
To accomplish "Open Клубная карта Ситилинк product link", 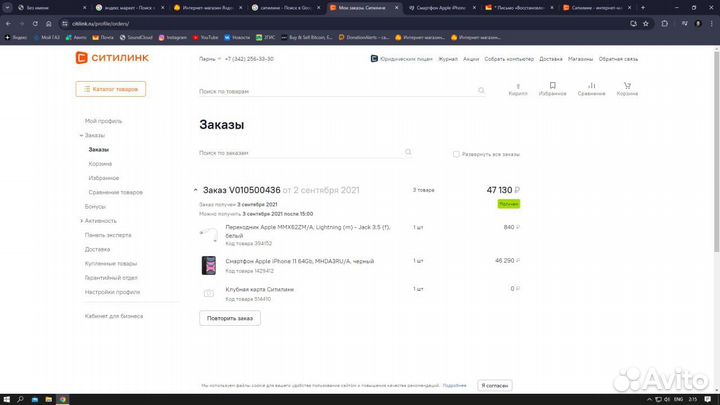I will click(x=259, y=290).
